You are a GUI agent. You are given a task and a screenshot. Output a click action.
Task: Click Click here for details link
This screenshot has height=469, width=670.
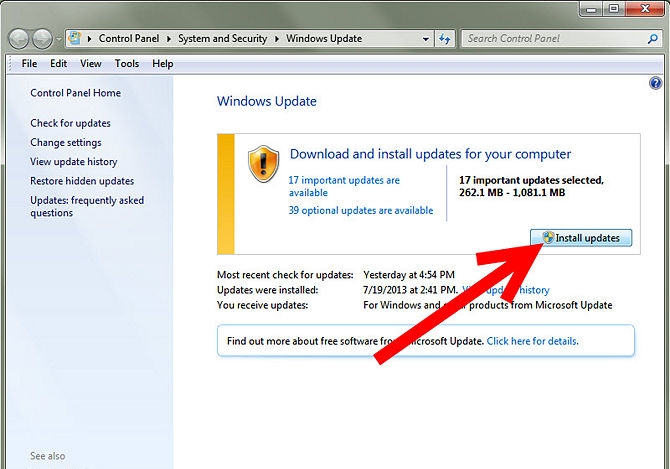tap(532, 341)
